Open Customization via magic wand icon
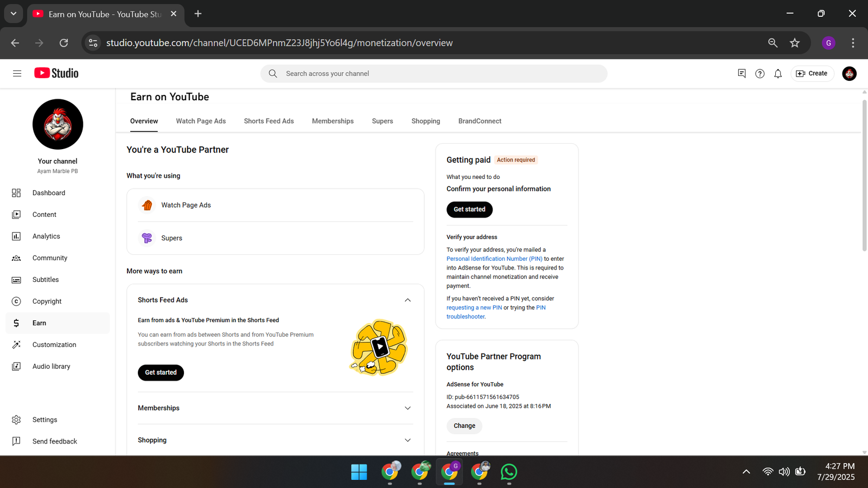The width and height of the screenshot is (868, 488). click(16, 345)
